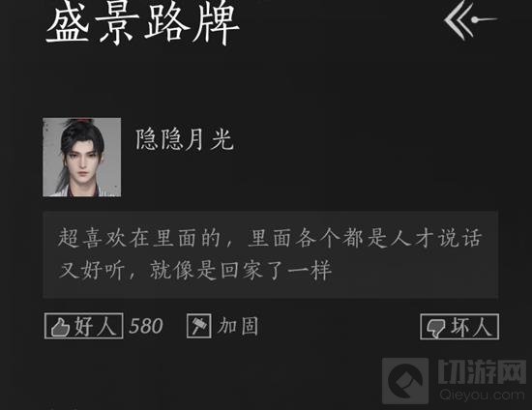Click the 好 character in 好人 button
532x410 pixels.
(x=83, y=326)
